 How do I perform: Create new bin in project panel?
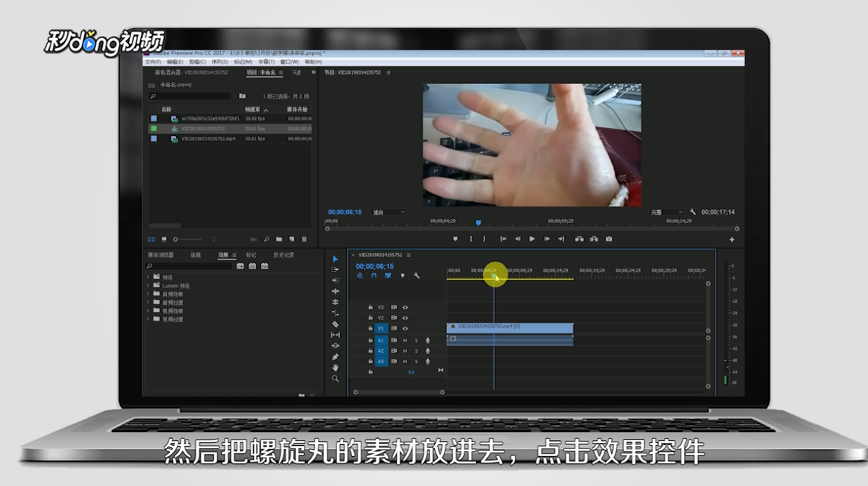(x=279, y=239)
